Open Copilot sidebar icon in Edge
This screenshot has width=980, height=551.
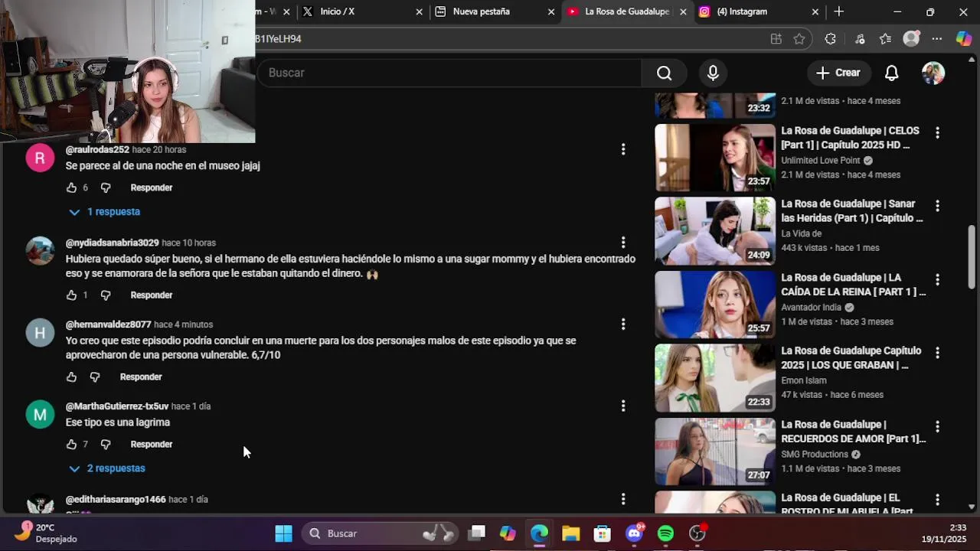964,39
